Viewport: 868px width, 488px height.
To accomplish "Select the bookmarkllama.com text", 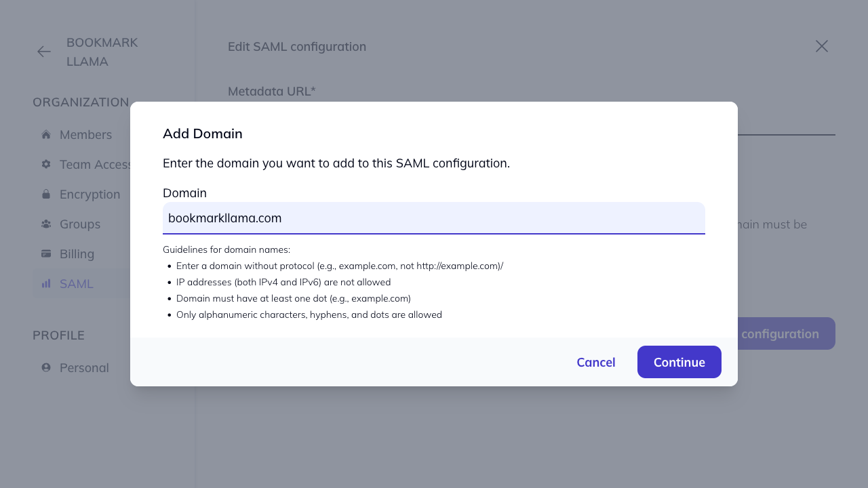I will pos(224,218).
